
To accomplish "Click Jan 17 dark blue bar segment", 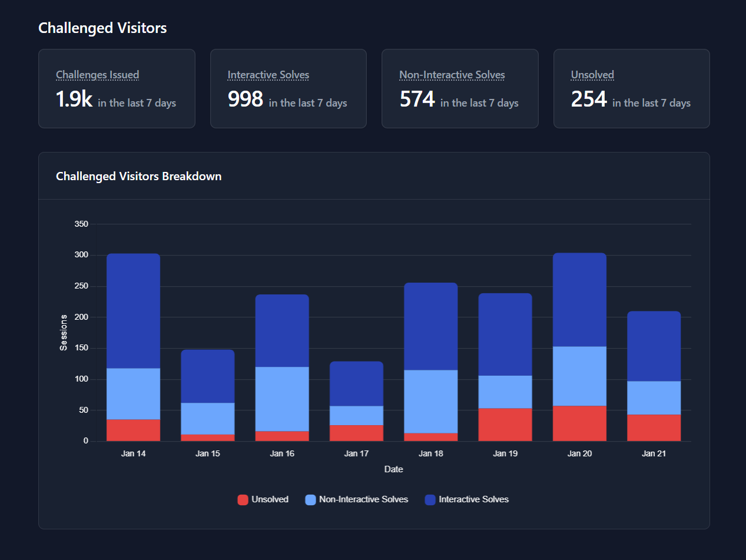I will pyautogui.click(x=356, y=383).
